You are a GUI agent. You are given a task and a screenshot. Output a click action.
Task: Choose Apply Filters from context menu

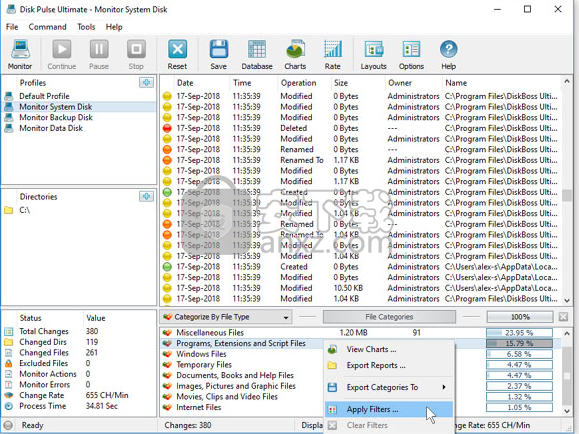click(x=389, y=409)
